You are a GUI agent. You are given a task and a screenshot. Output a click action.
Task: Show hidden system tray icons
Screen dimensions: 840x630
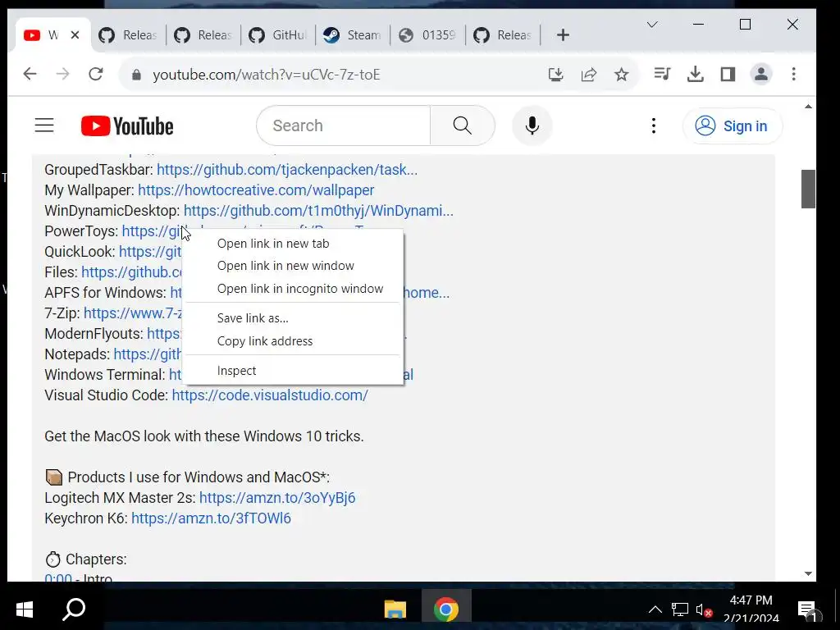pyautogui.click(x=655, y=609)
